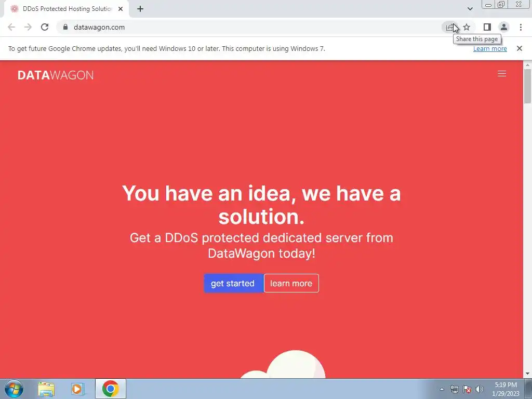Launch Windows Media Player from the taskbar
The image size is (532, 399).
(77, 389)
